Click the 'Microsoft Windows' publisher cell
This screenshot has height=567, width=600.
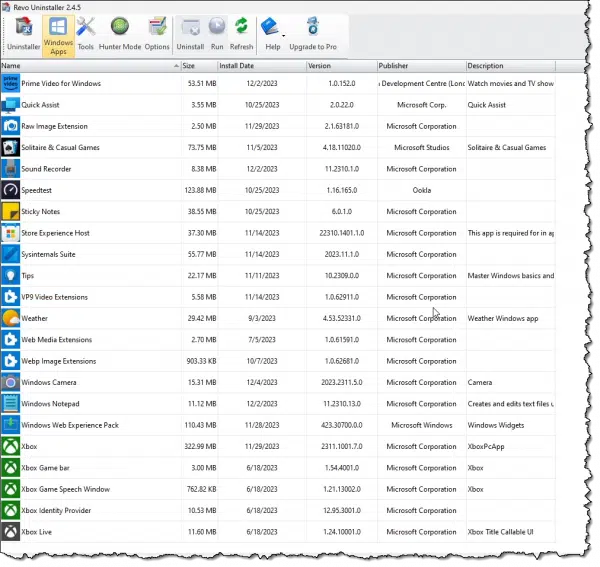pos(422,425)
